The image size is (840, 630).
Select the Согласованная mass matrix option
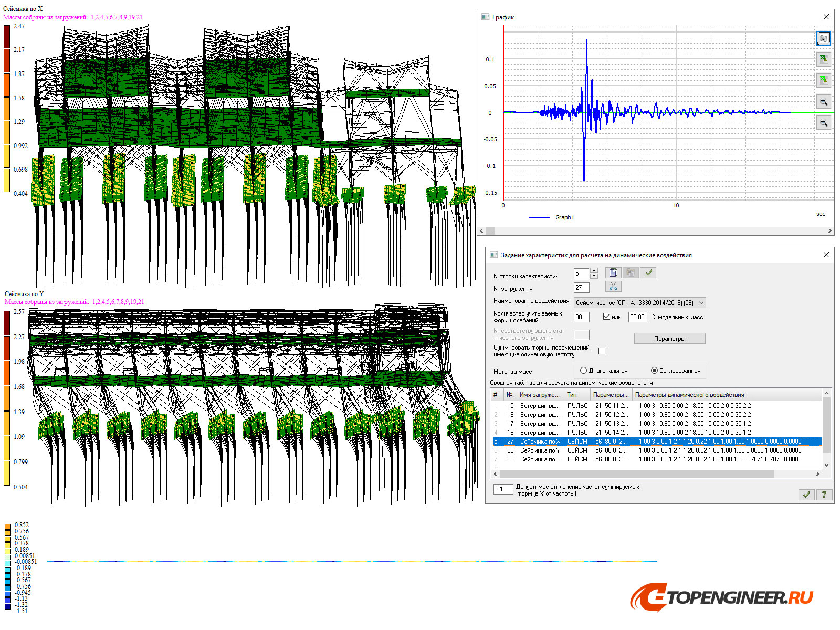654,371
